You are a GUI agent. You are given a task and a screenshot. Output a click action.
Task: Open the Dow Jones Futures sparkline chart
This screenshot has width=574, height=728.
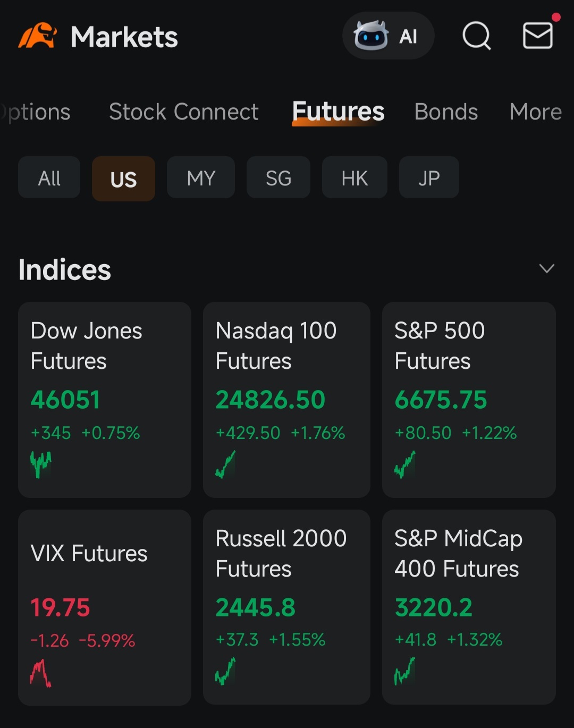coord(41,464)
